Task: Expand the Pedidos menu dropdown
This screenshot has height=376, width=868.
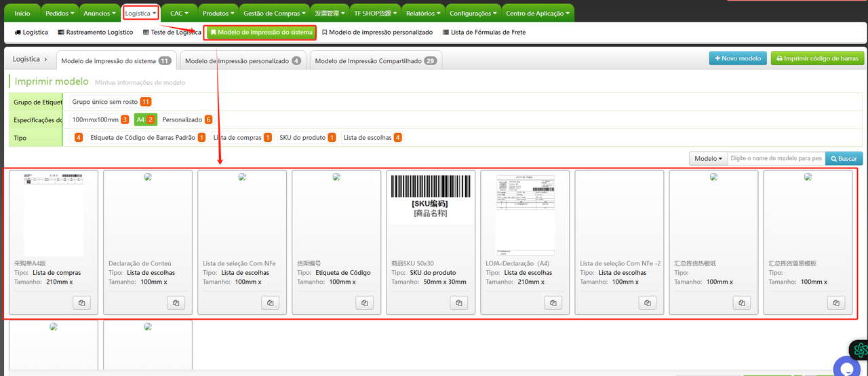Action: tap(60, 13)
